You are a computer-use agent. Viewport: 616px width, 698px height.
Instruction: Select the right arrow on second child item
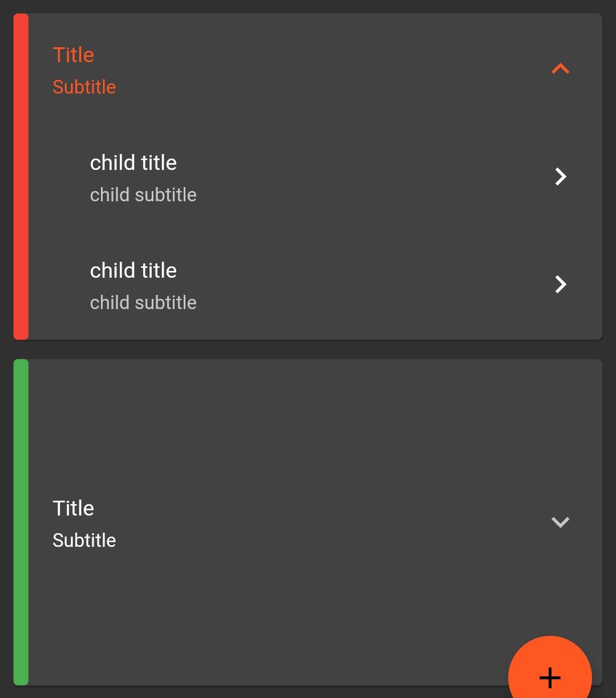pyautogui.click(x=560, y=284)
